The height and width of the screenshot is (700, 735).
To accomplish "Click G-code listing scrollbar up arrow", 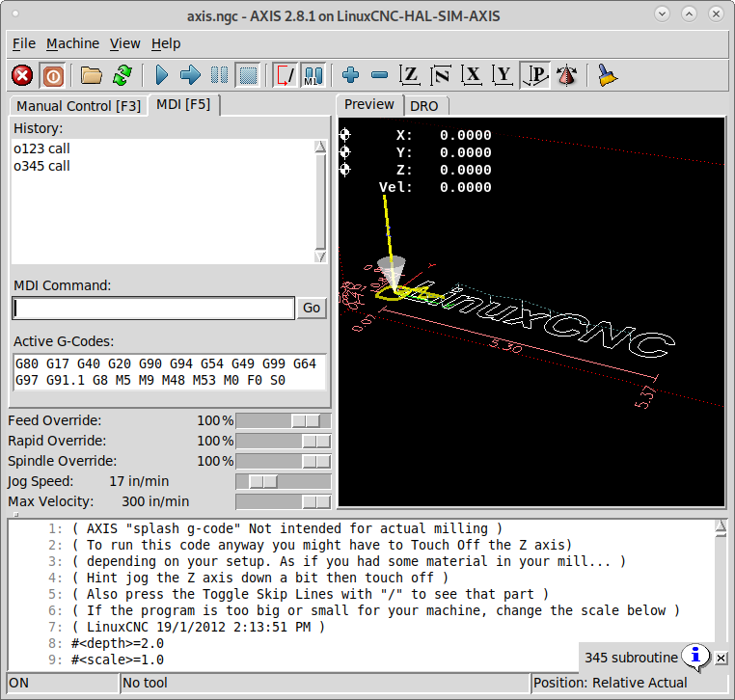I will 721,527.
